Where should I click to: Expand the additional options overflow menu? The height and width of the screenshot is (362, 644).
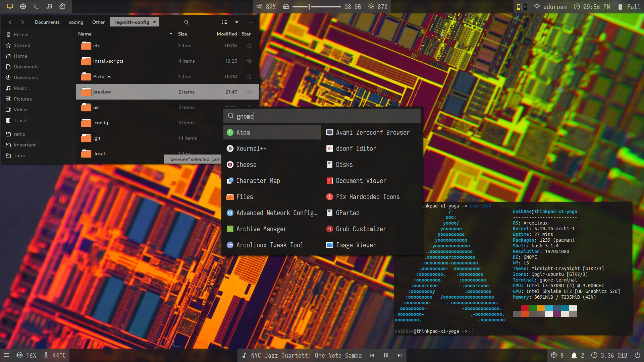coord(250,22)
